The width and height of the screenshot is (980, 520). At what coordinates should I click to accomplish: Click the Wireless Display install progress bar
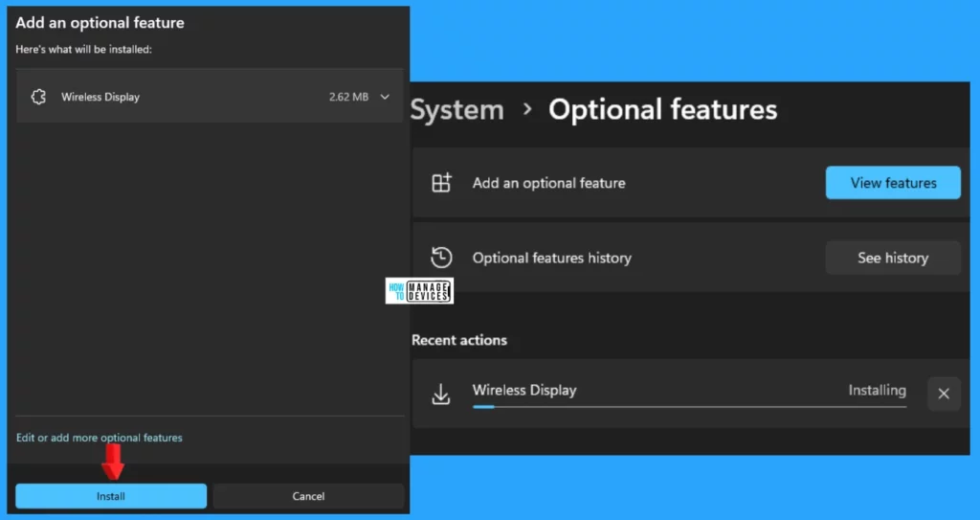[x=689, y=407]
